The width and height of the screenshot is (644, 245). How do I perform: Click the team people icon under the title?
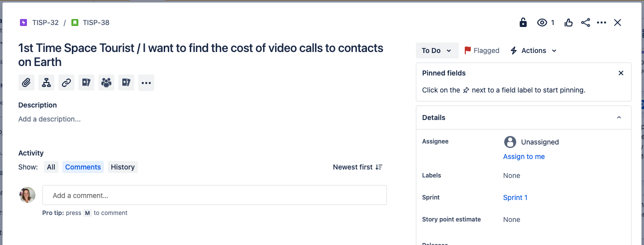click(106, 82)
